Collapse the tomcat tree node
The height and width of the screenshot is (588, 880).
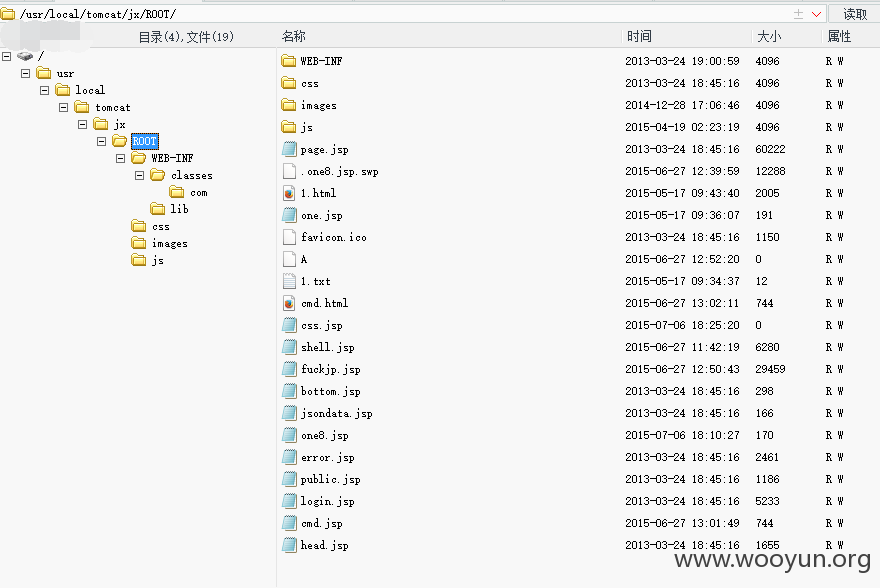click(x=63, y=107)
